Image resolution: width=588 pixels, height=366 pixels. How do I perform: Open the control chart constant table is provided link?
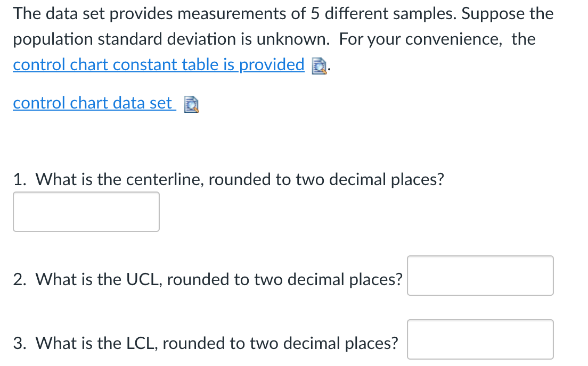[x=158, y=64]
